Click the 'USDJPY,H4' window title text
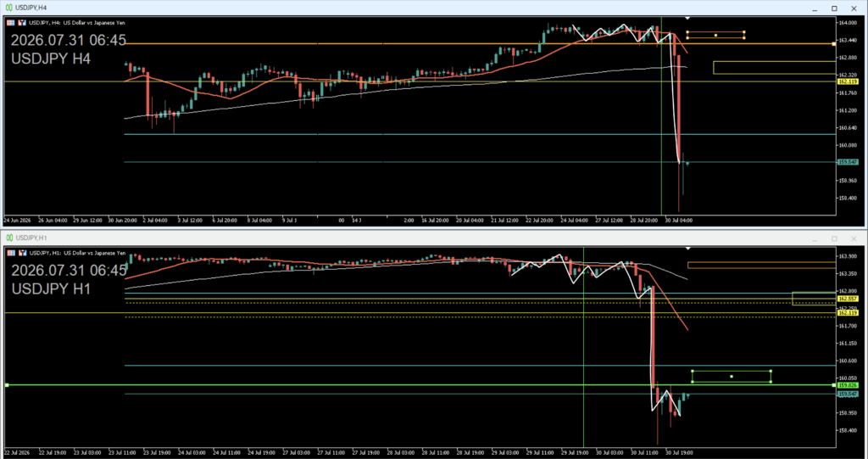 tap(31, 8)
